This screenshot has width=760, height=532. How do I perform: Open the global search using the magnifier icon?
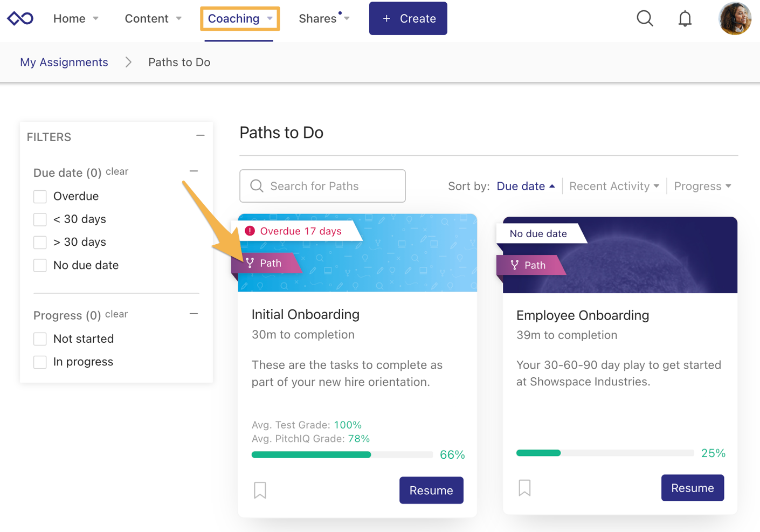coord(645,18)
